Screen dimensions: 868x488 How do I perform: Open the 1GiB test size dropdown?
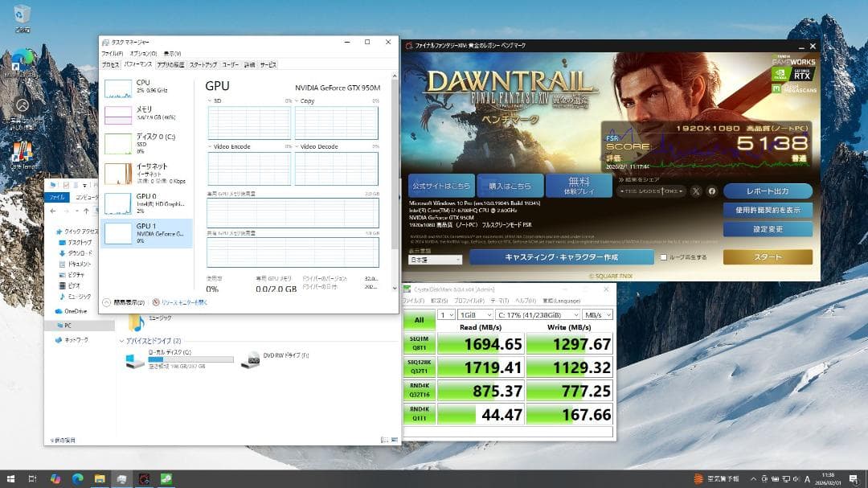(476, 314)
